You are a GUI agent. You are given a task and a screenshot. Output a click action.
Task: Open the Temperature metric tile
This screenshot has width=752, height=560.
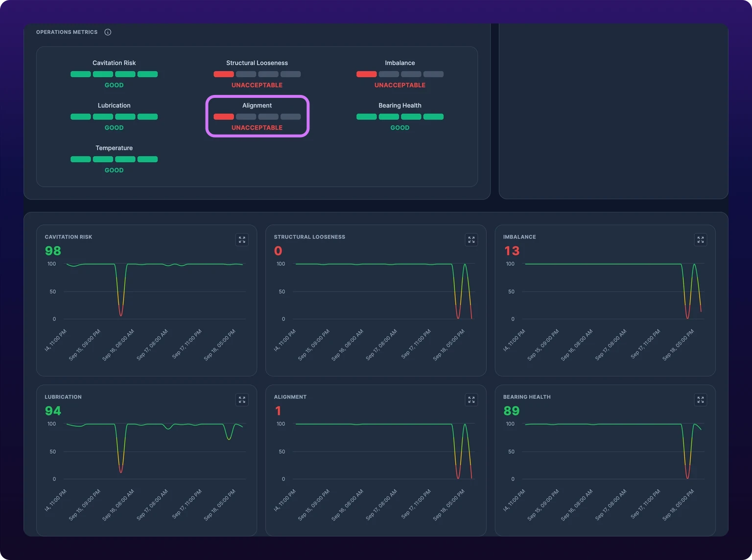click(x=114, y=159)
